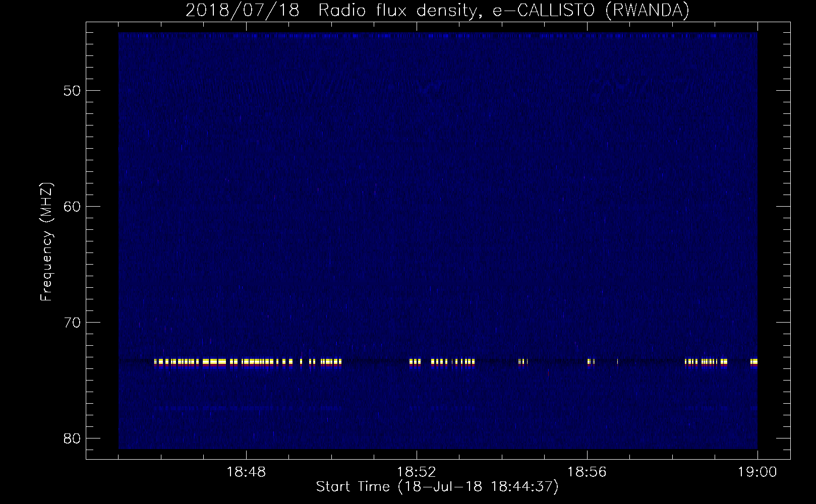Click the 18:48 time tick label

click(x=246, y=472)
